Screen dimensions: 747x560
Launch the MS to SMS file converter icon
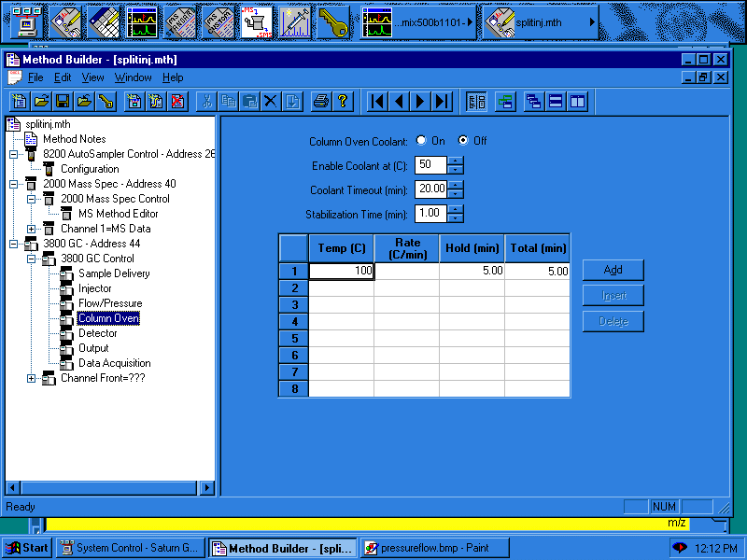pos(257,22)
